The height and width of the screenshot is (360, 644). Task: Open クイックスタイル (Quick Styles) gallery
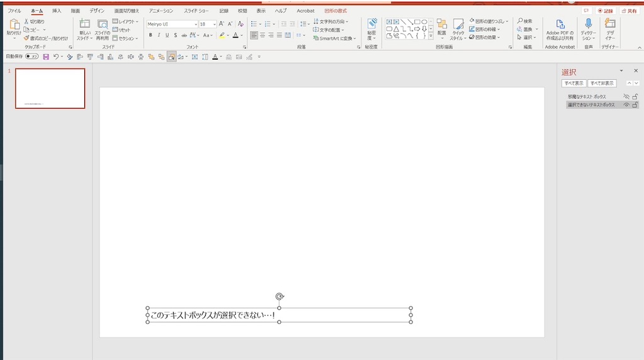click(458, 29)
